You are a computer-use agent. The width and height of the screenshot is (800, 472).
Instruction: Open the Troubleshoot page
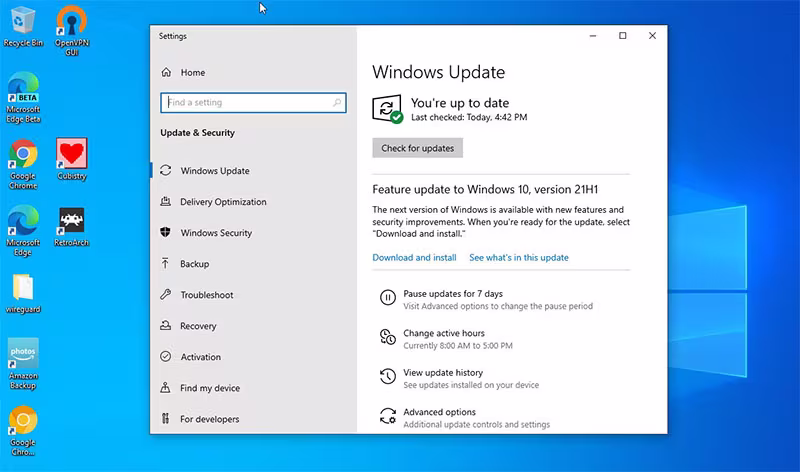coord(207,295)
